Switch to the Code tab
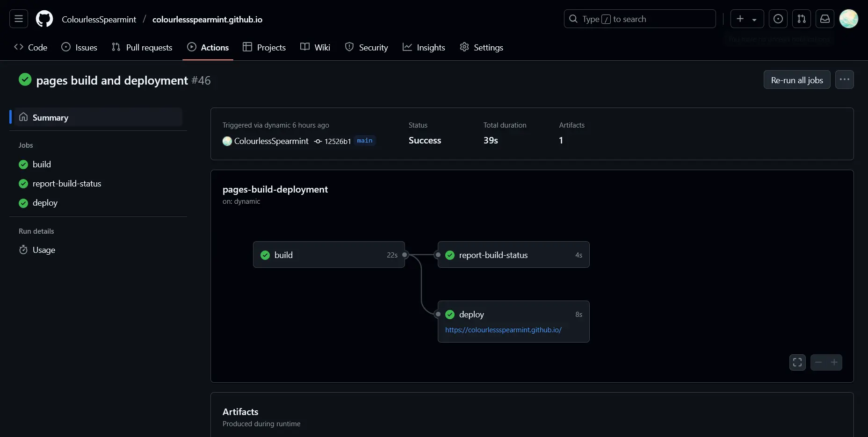The image size is (868, 437). click(x=31, y=47)
